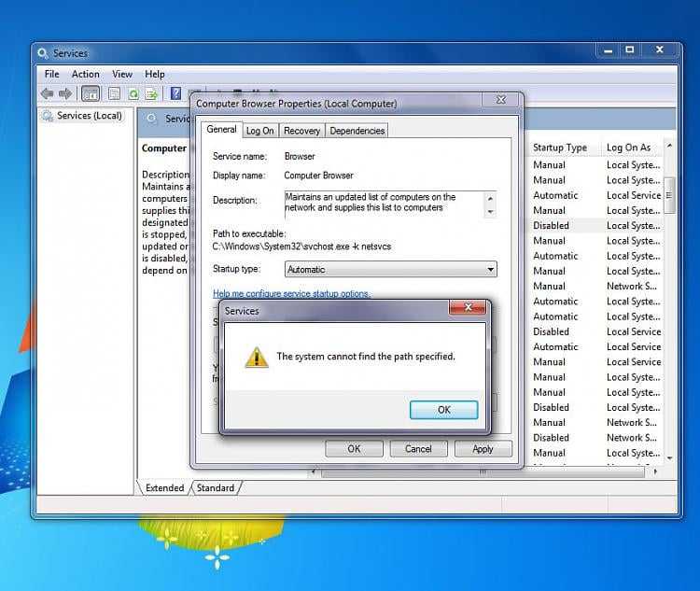Click 'The system cannot find the path specified.' message
The height and width of the screenshot is (591, 700).
tap(366, 357)
